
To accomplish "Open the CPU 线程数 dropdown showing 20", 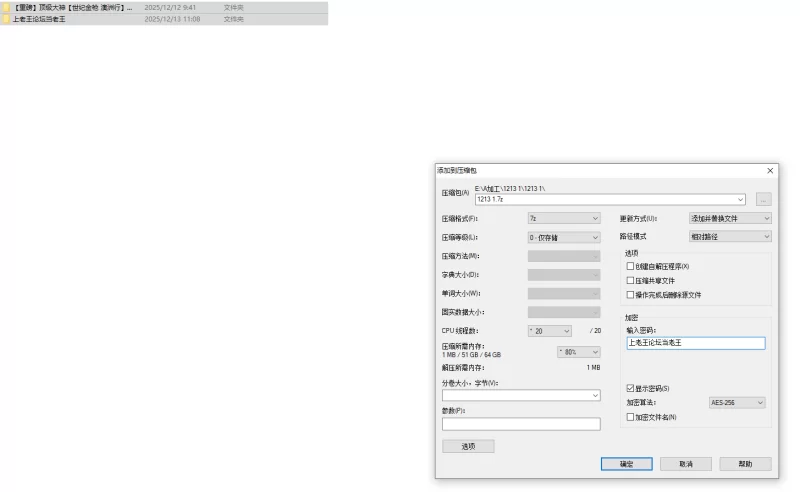I will tap(549, 331).
